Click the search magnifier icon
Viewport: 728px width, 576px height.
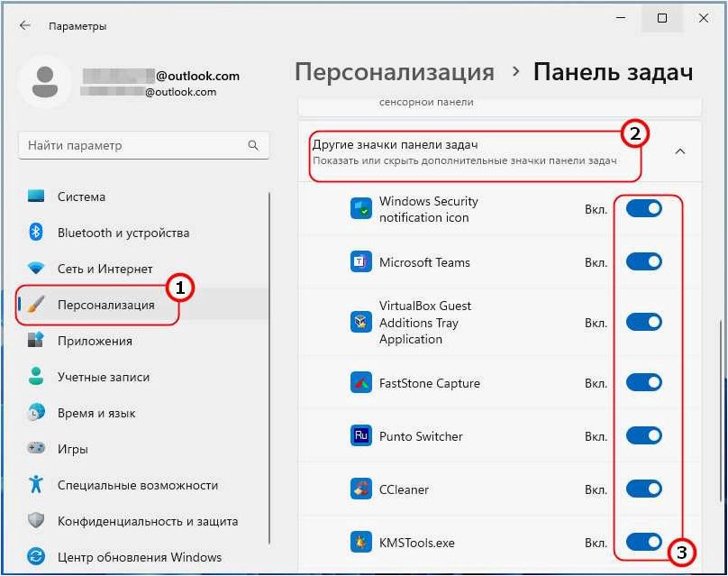click(253, 145)
